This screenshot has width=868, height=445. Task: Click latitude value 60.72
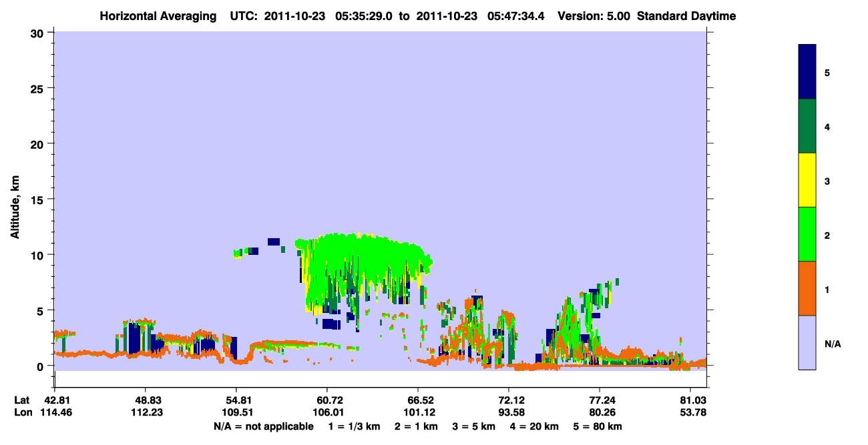(x=327, y=400)
